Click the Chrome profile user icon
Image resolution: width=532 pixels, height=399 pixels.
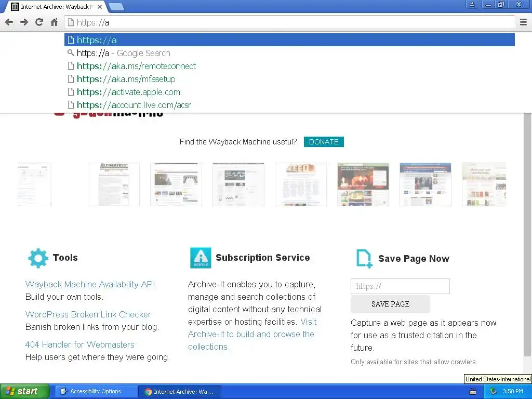click(x=472, y=4)
